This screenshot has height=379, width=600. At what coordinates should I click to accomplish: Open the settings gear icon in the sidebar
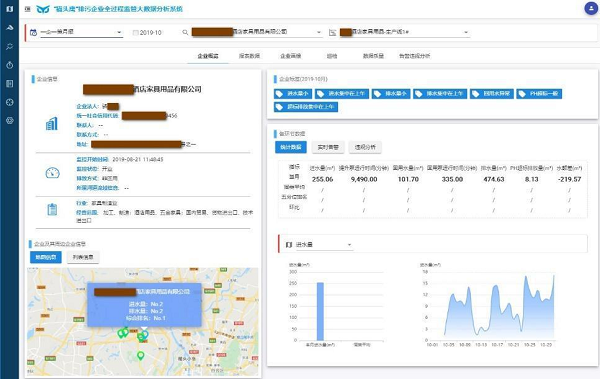pos(10,121)
